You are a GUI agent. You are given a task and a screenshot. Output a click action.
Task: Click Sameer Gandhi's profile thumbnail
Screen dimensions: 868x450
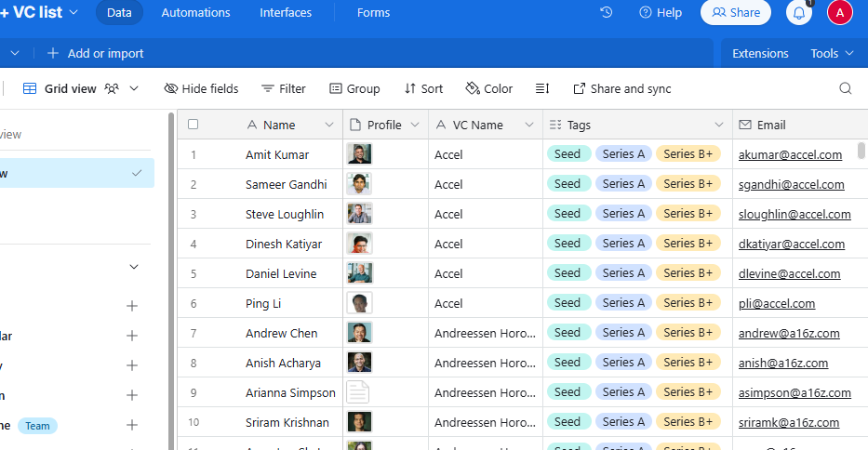(x=359, y=184)
